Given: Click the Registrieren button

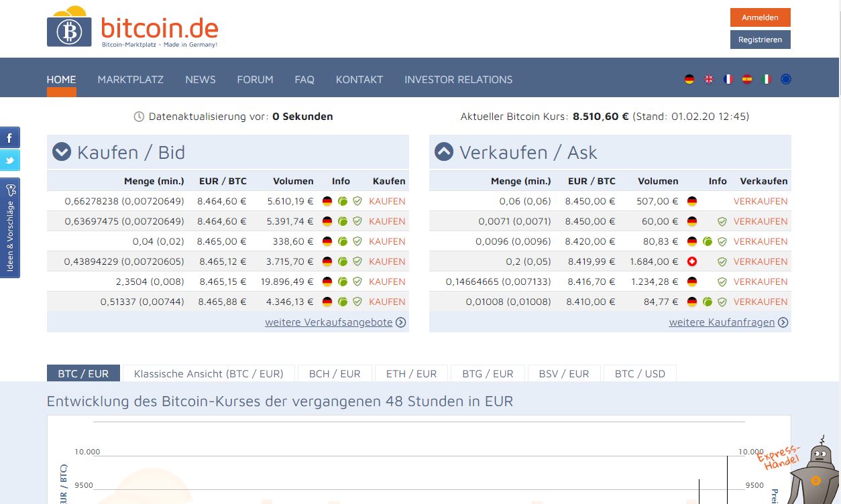Looking at the screenshot, I should [x=761, y=40].
